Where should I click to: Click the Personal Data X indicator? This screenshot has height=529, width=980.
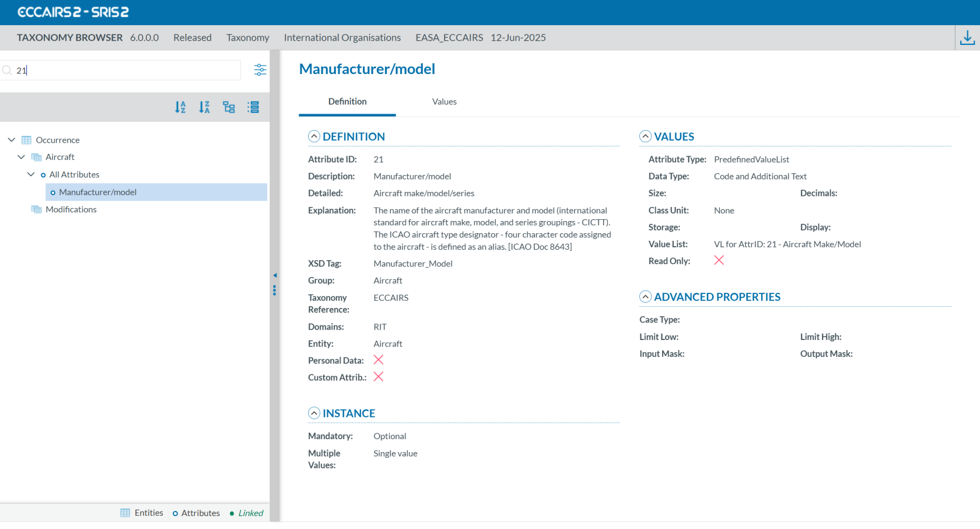point(379,360)
